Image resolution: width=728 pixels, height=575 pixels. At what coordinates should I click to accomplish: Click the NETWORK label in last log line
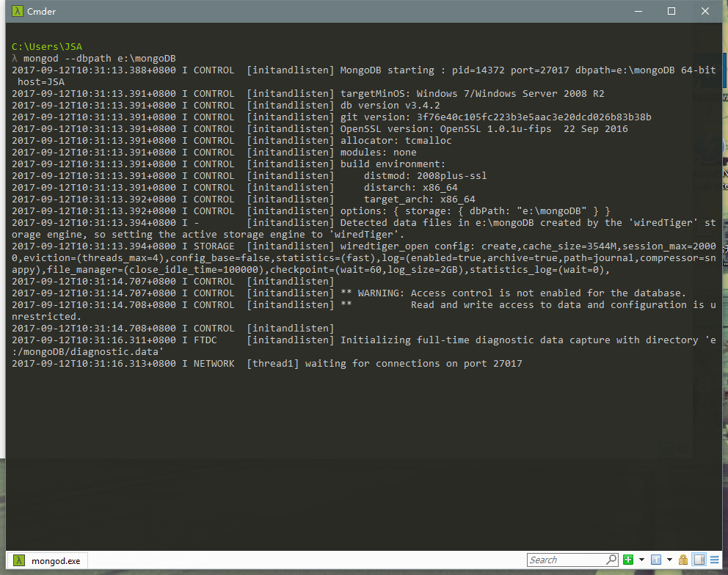pyautogui.click(x=214, y=363)
